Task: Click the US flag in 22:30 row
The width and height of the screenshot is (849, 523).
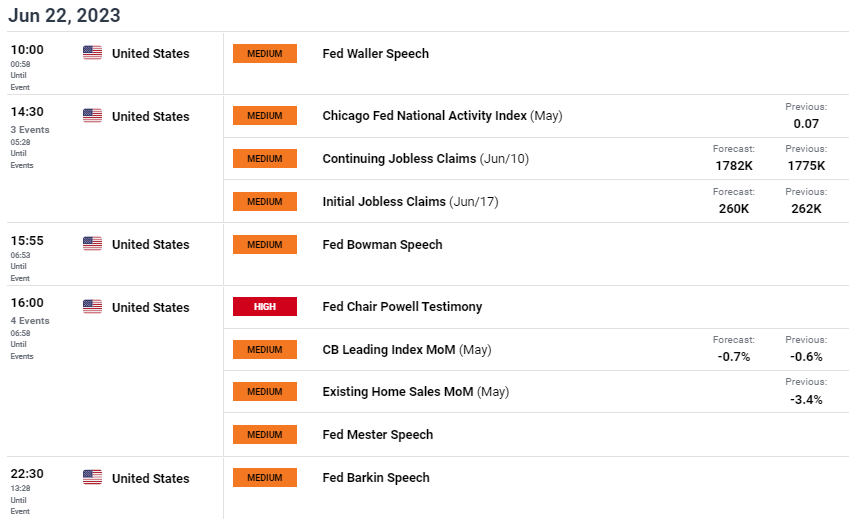Action: (x=92, y=478)
